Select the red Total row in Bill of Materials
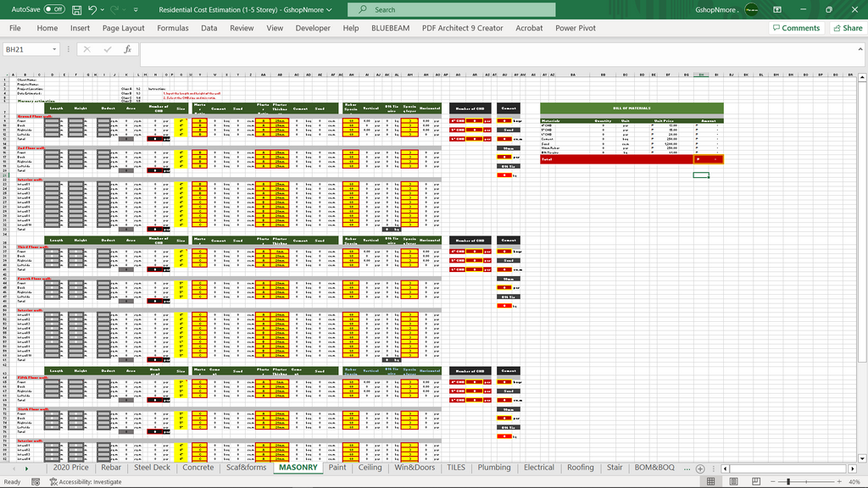The height and width of the screenshot is (488, 868). (632, 159)
